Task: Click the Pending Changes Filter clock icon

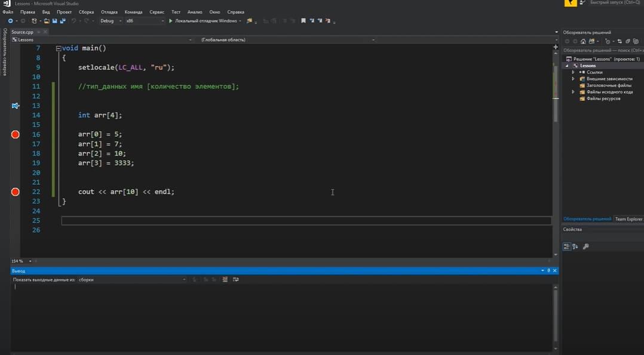Action: tap(607, 41)
